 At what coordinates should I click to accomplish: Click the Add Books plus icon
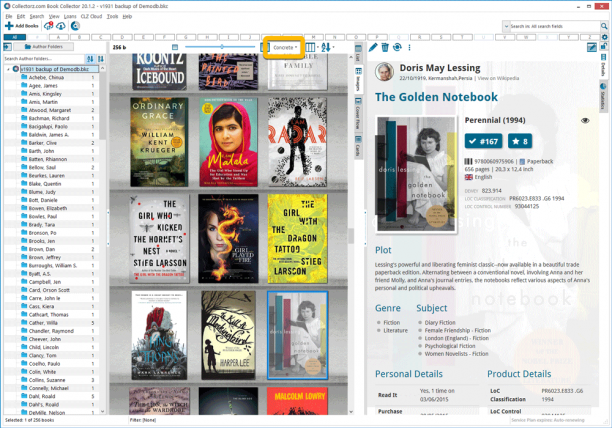click(x=9, y=26)
